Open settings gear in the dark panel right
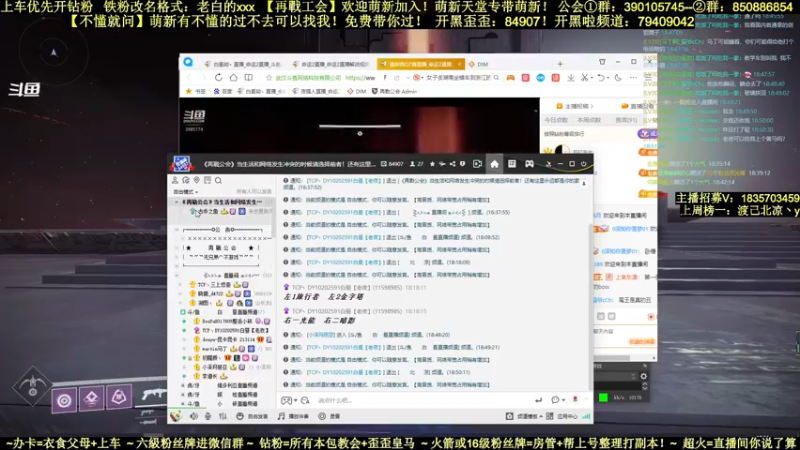800x450 pixels. point(644,376)
